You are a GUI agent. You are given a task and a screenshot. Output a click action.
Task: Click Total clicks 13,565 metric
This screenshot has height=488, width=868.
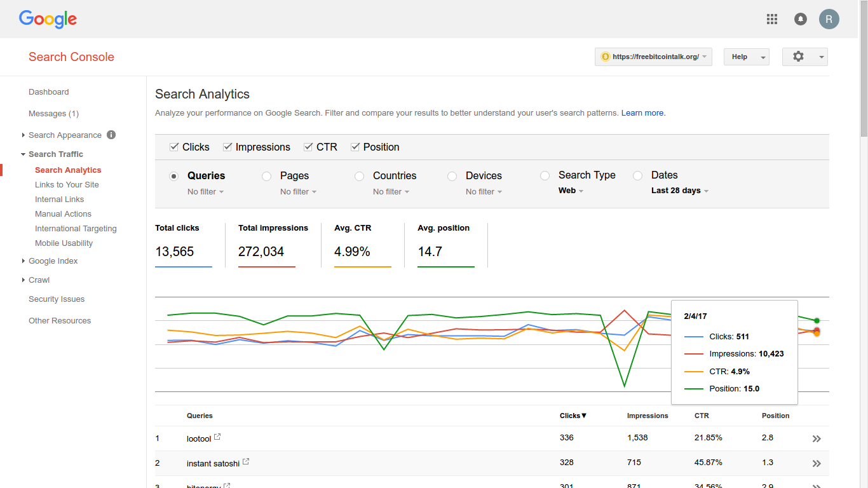click(184, 245)
